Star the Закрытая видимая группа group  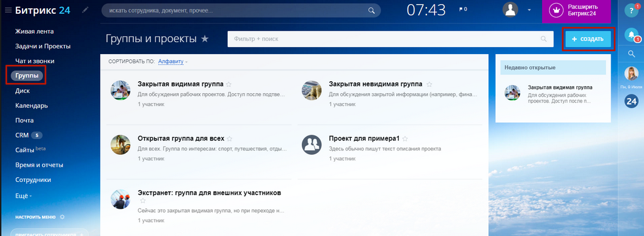229,84
